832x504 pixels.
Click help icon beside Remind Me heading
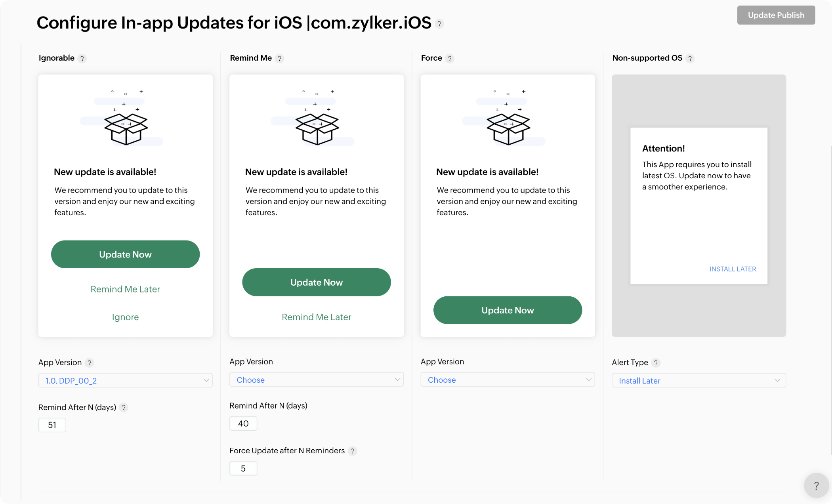[279, 59]
